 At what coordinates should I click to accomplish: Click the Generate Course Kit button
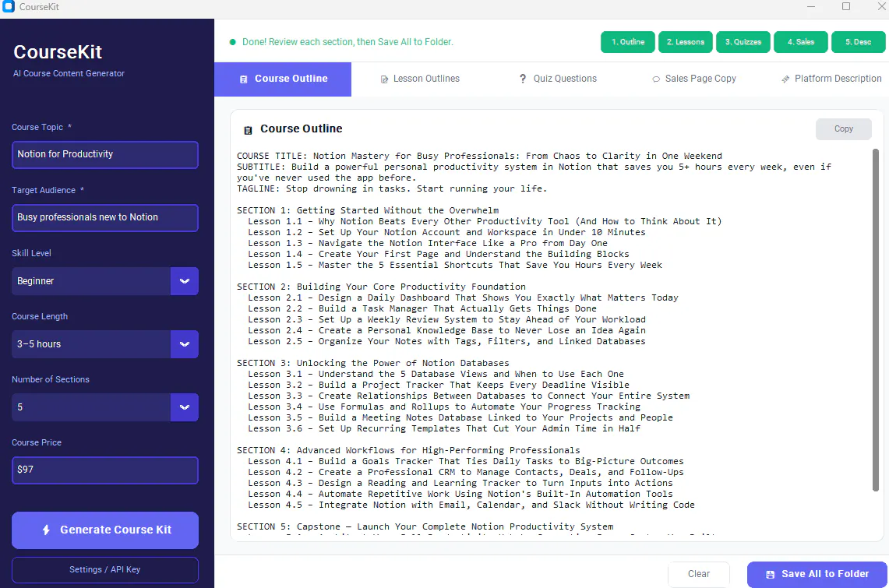click(105, 530)
